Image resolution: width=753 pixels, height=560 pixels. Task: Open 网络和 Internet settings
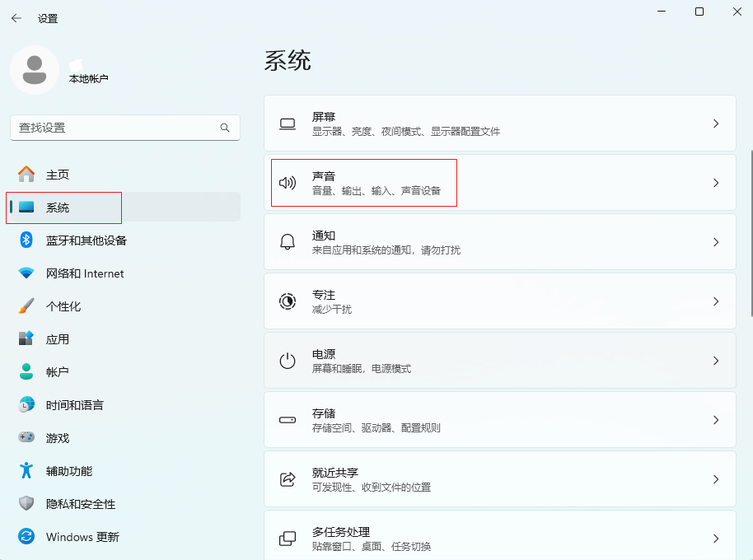click(x=125, y=273)
